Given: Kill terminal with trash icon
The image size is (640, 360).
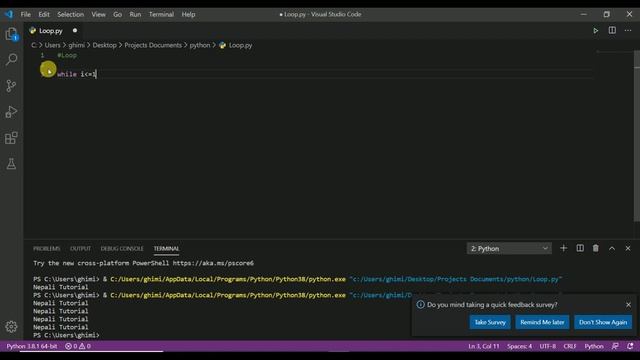Looking at the screenshot, I should click(596, 248).
